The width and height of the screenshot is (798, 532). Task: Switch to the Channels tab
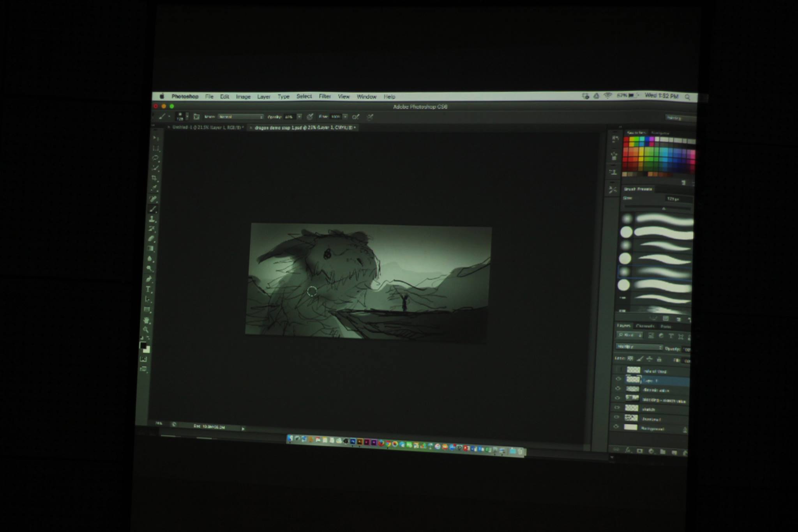645,326
